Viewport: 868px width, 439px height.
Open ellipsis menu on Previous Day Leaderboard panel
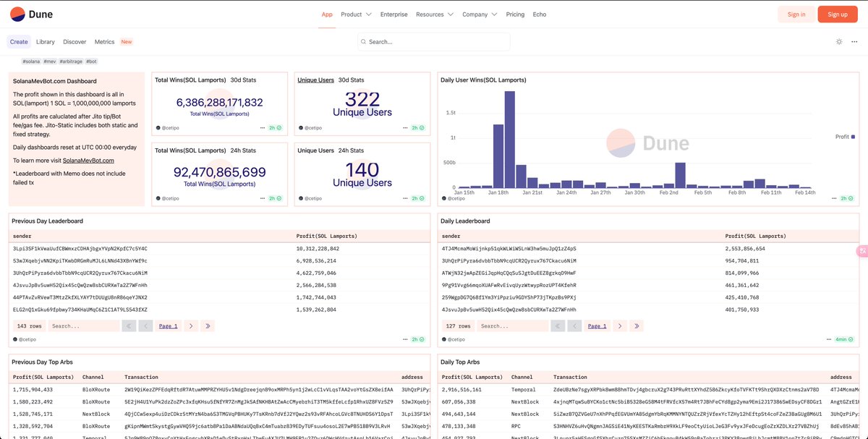coord(407,339)
